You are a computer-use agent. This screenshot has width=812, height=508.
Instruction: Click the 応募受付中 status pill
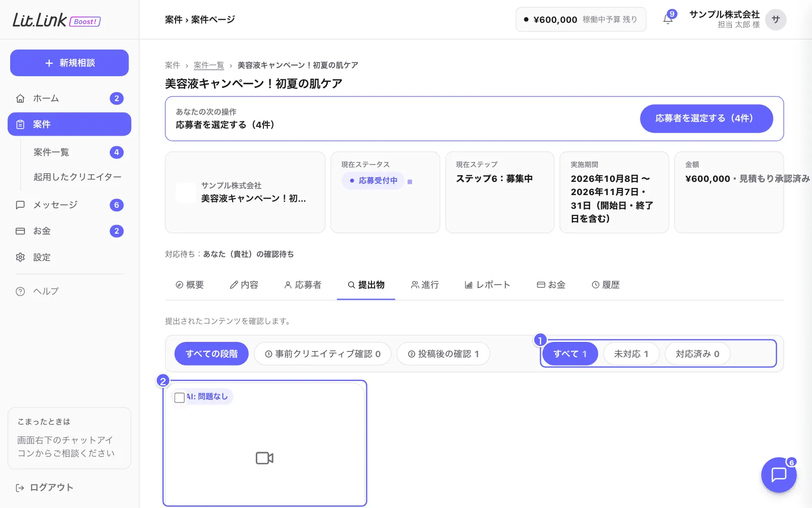[373, 181]
